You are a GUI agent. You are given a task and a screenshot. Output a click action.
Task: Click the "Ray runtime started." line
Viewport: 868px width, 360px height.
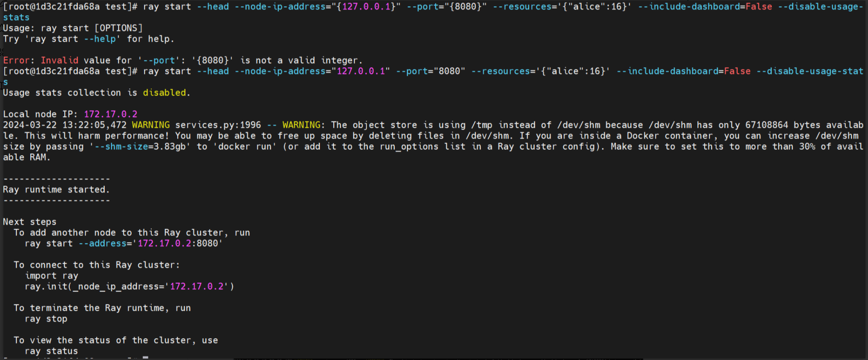[56, 190]
